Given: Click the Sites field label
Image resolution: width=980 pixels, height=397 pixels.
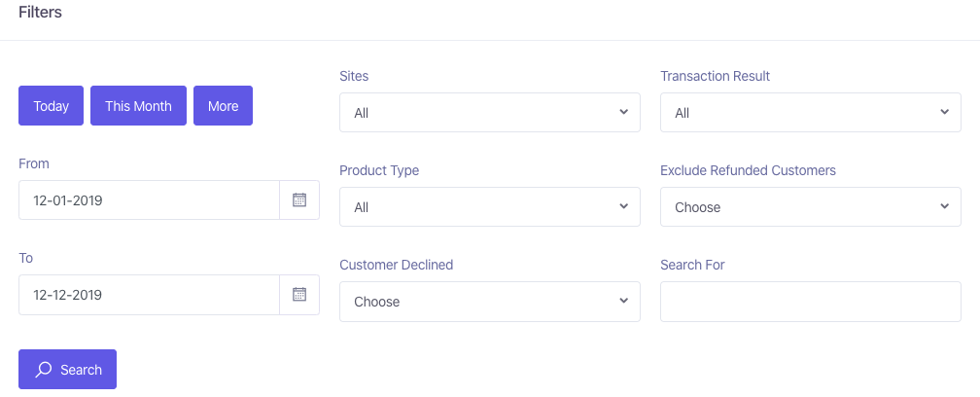Looking at the screenshot, I should (354, 76).
